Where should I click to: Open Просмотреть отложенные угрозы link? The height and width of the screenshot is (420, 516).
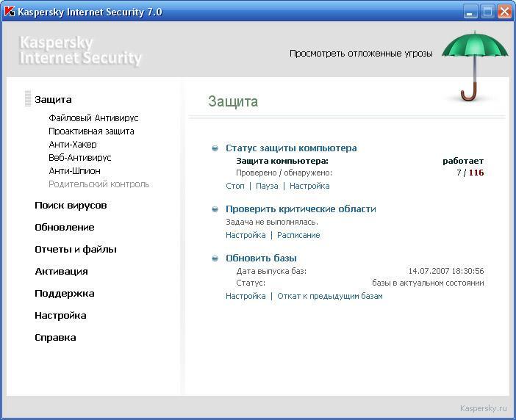click(361, 54)
